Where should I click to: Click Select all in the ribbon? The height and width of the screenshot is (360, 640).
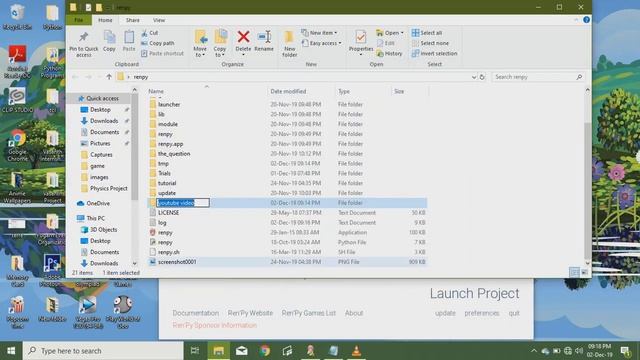427,33
